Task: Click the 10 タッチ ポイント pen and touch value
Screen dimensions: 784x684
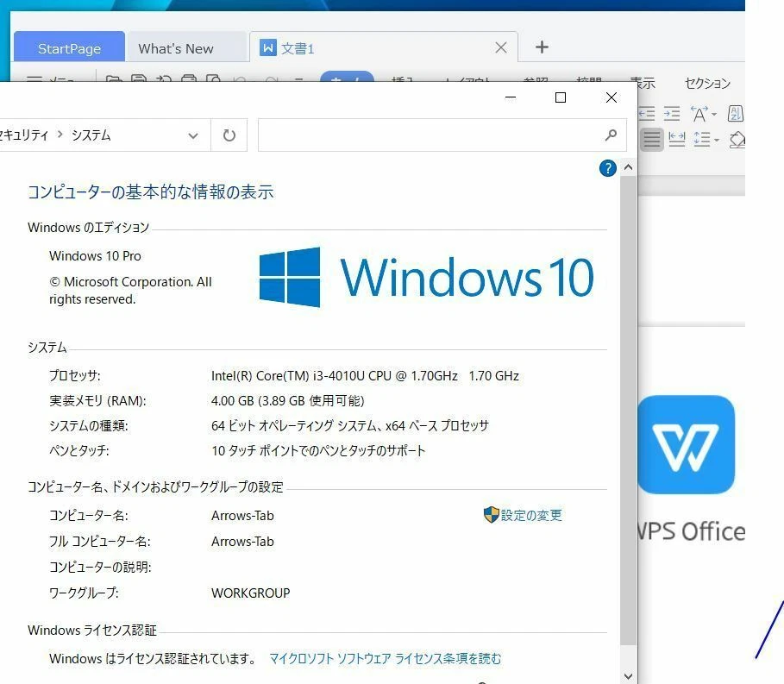Action: pos(318,451)
